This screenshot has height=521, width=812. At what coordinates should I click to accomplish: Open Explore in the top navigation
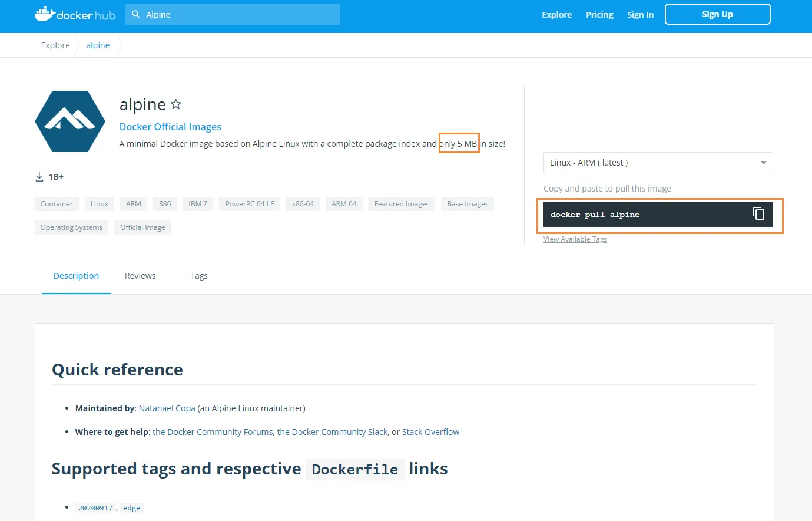(556, 15)
